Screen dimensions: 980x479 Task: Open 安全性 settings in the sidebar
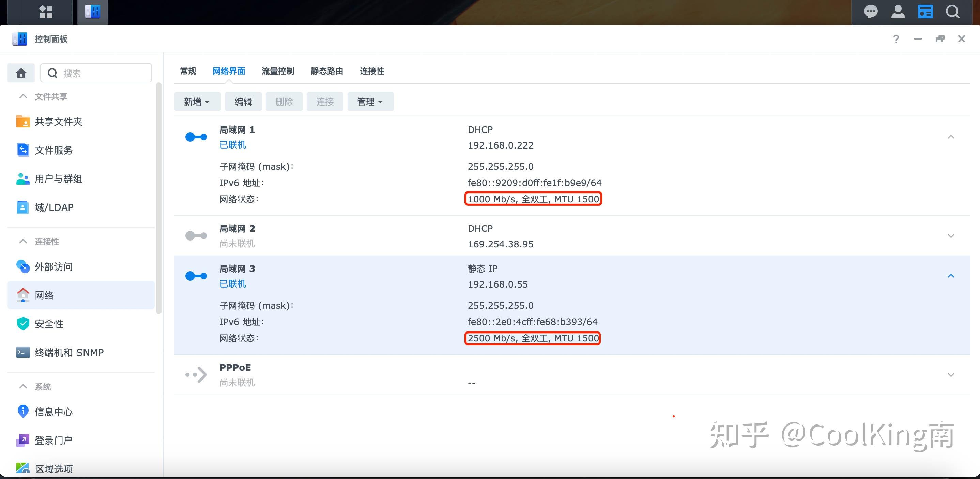[x=49, y=324]
